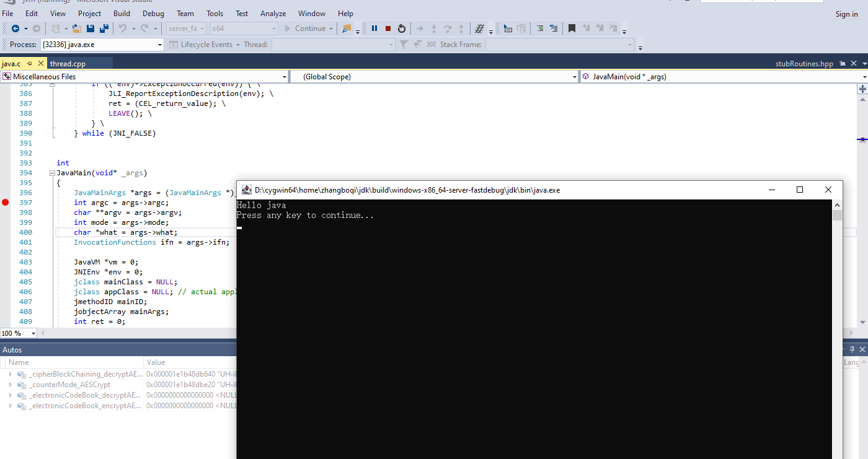Click the Find in Files icon
Viewport: 868px width, 459px height.
pyautogui.click(x=347, y=28)
